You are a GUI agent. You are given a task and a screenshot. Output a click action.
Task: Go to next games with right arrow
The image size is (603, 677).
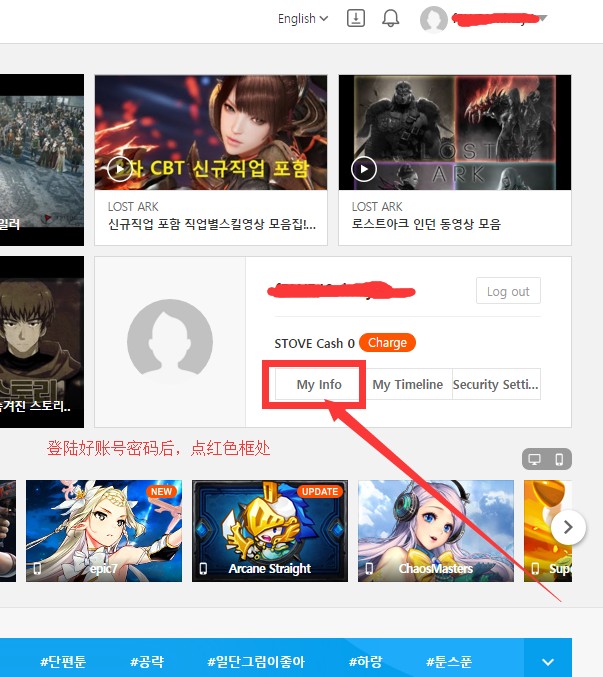(x=568, y=527)
